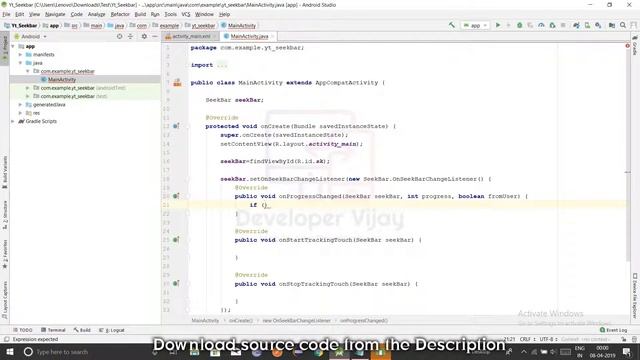Open the profiler gauge icon in toolbar
Viewport: 640px width, 360px height.
point(541,25)
